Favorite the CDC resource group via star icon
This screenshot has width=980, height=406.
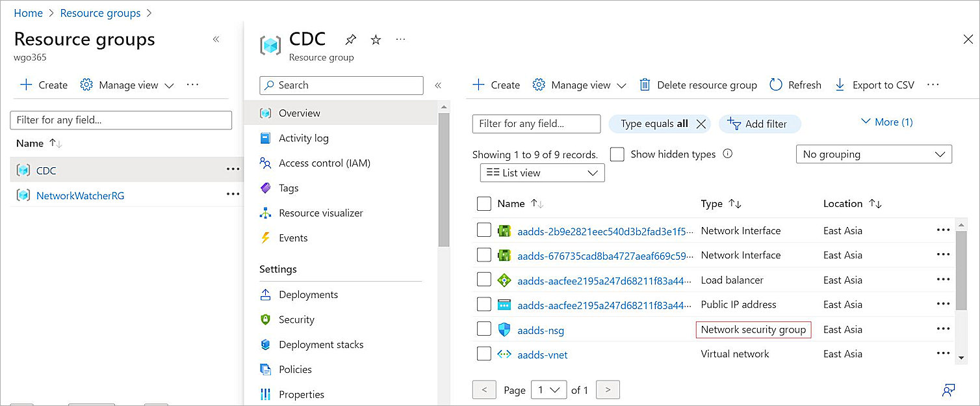tap(376, 39)
